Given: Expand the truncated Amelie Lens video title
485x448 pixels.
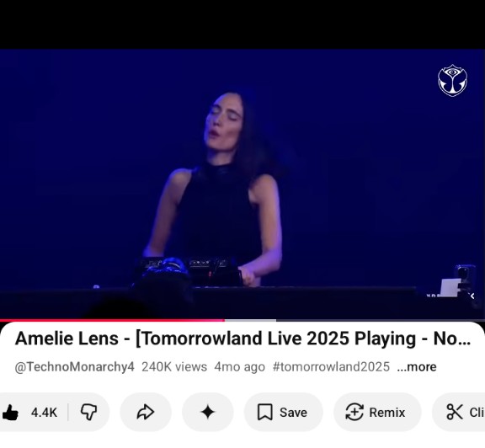Looking at the screenshot, I should pos(242,339).
